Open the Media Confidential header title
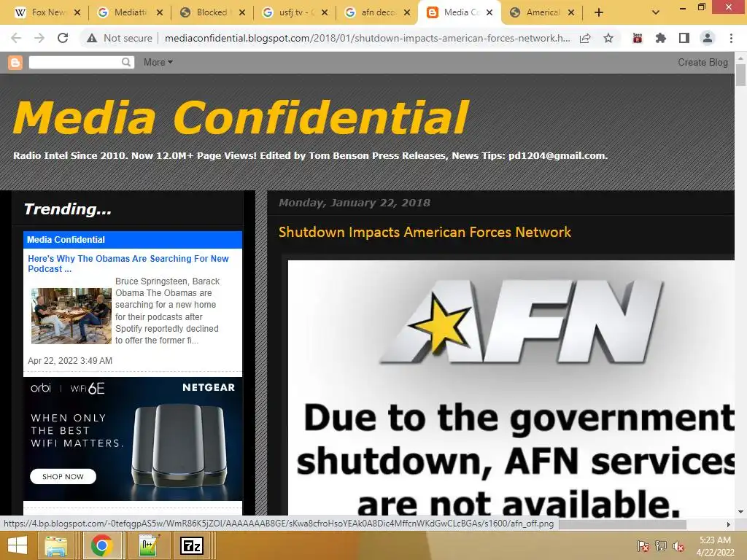747x560 pixels. 241,117
